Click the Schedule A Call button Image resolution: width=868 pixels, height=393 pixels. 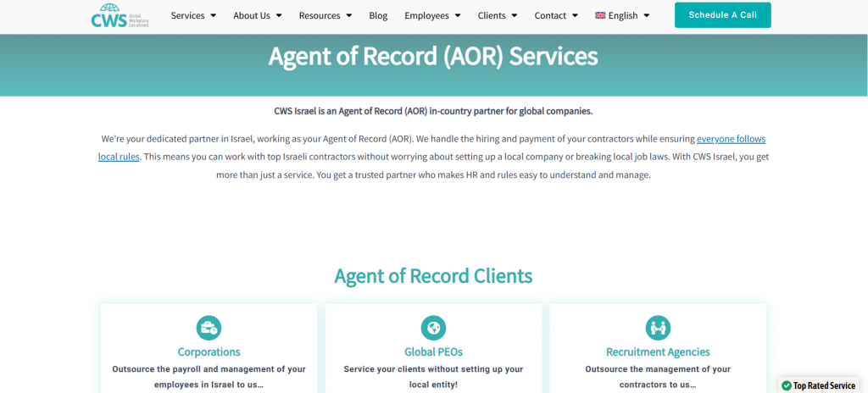tap(722, 15)
